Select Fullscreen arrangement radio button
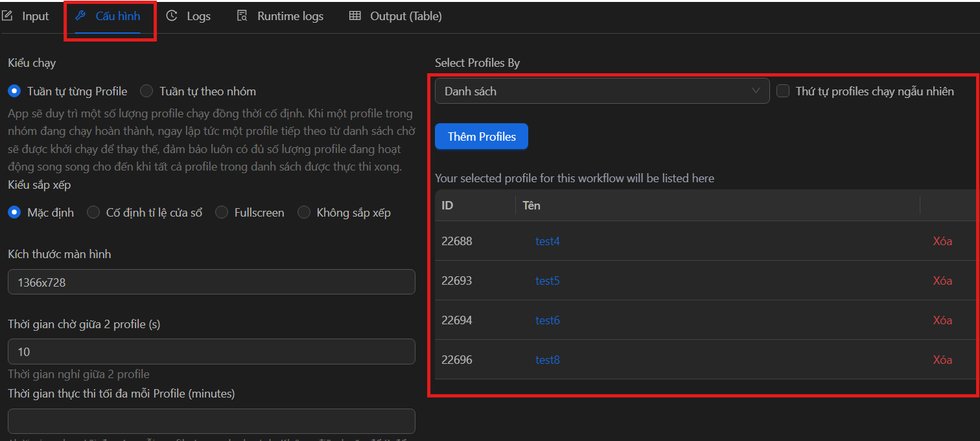The height and width of the screenshot is (441, 980). 222,213
